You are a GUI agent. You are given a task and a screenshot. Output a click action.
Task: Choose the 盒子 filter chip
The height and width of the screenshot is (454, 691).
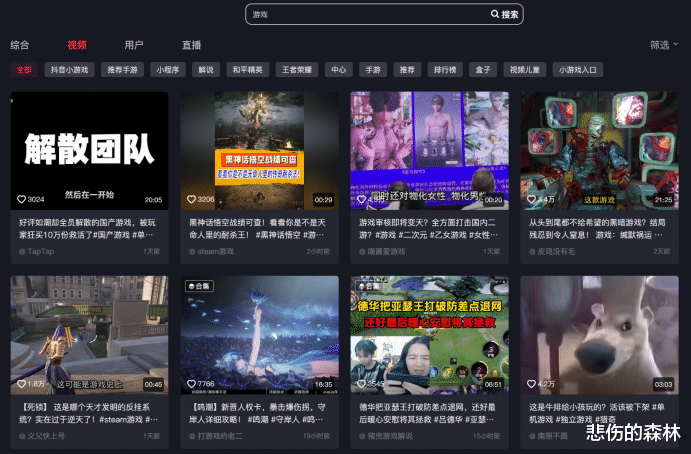click(483, 70)
